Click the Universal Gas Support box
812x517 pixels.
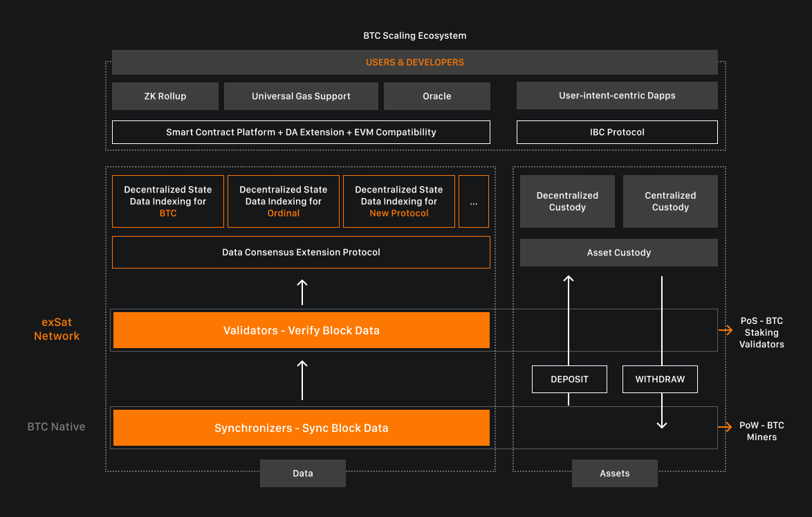(x=301, y=96)
